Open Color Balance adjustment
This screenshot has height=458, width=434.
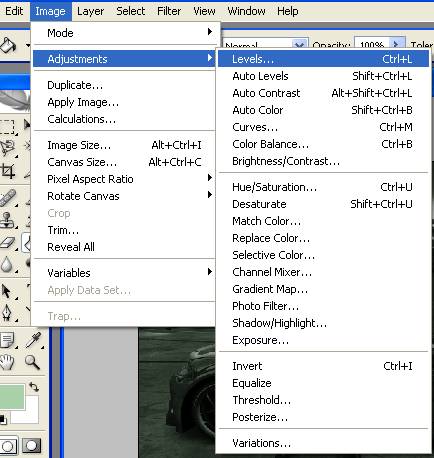[x=323, y=144]
